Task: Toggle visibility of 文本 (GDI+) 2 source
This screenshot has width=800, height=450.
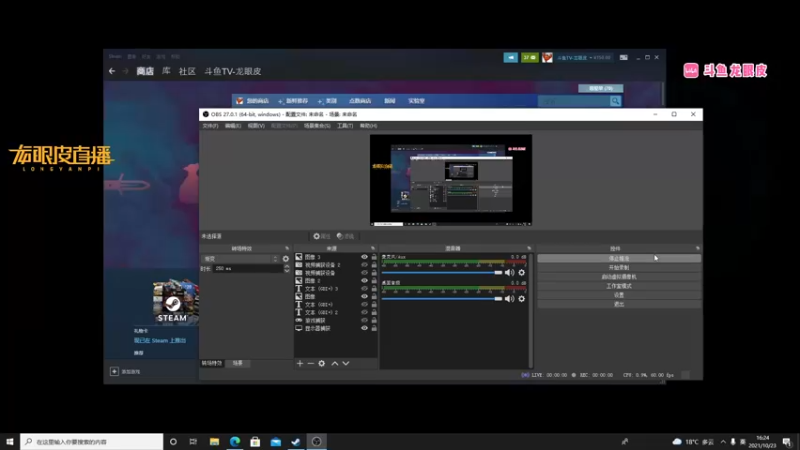Action: click(x=364, y=312)
